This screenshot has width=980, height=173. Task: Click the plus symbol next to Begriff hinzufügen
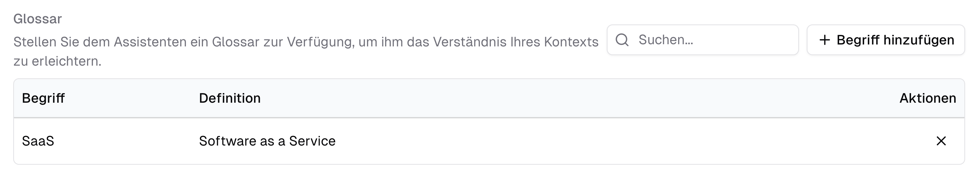[x=825, y=39]
